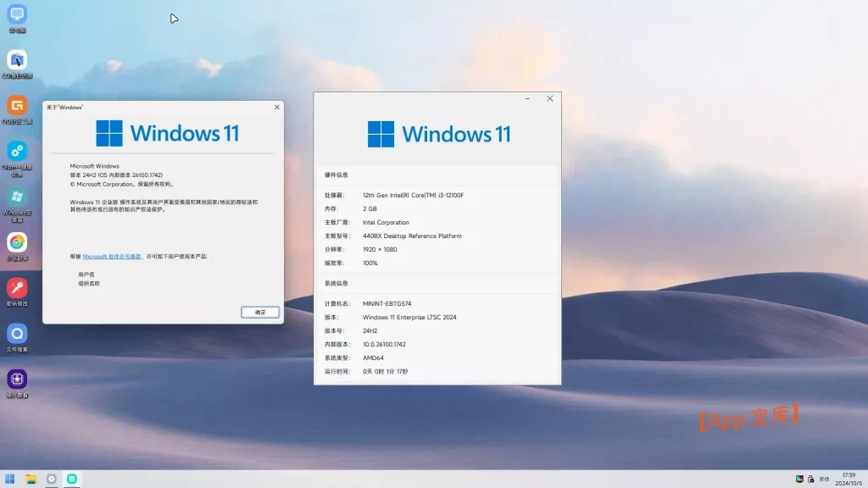Open the blue 文件搜索 file search icon
868x488 pixels.
click(x=17, y=333)
